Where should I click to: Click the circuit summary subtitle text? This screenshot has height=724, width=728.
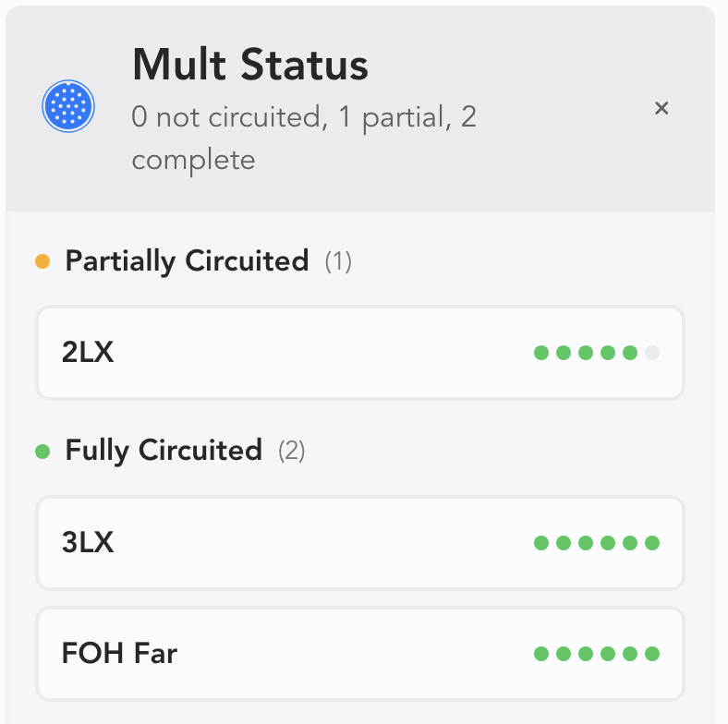(x=304, y=139)
